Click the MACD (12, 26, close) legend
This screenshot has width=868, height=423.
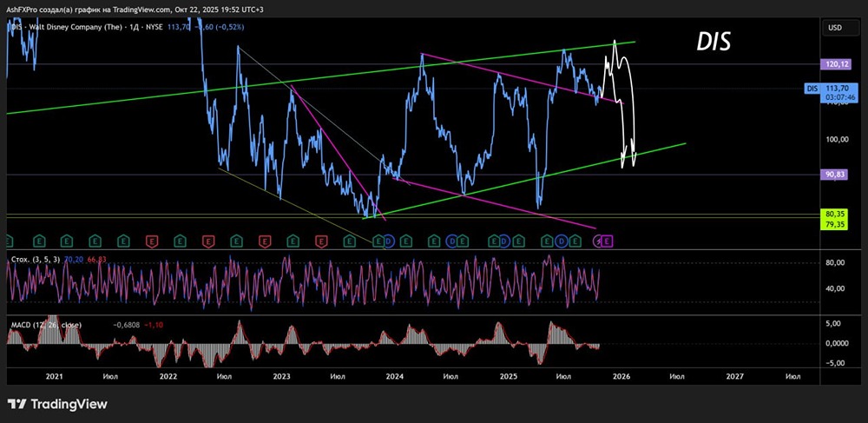click(x=45, y=325)
